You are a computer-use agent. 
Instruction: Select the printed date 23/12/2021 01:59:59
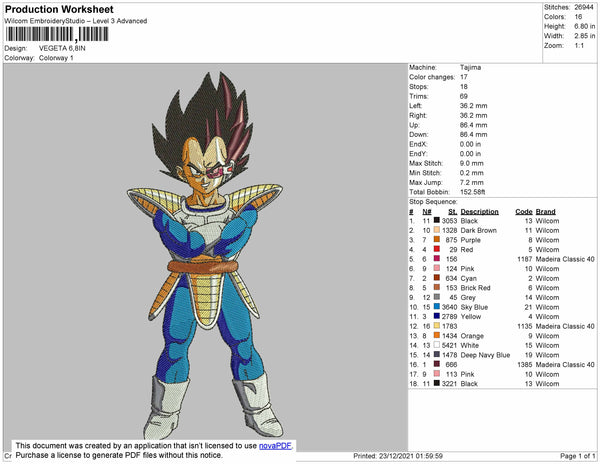pos(411,456)
